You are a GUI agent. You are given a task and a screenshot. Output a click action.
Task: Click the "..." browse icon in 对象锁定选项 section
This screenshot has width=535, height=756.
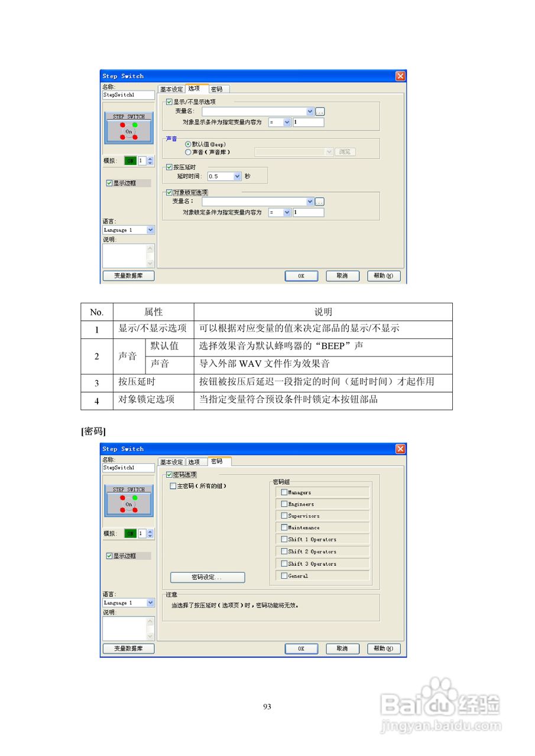pyautogui.click(x=319, y=201)
